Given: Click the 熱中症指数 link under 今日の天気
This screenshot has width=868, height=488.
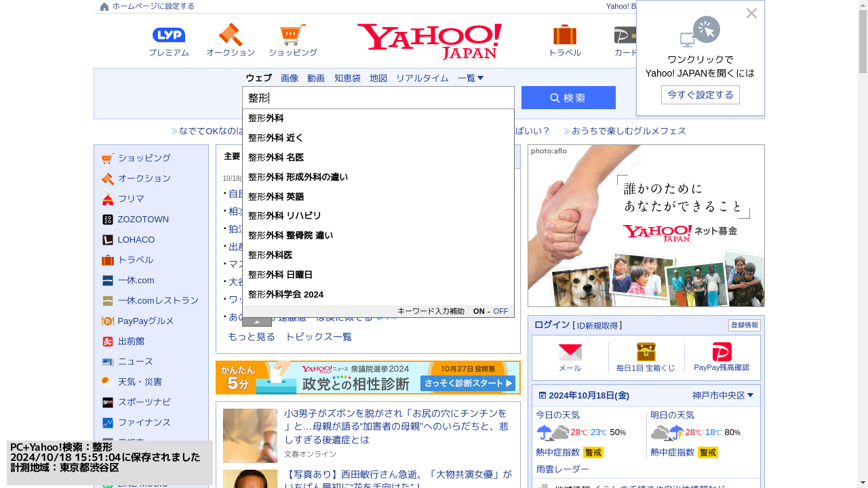Looking at the screenshot, I should 558,452.
